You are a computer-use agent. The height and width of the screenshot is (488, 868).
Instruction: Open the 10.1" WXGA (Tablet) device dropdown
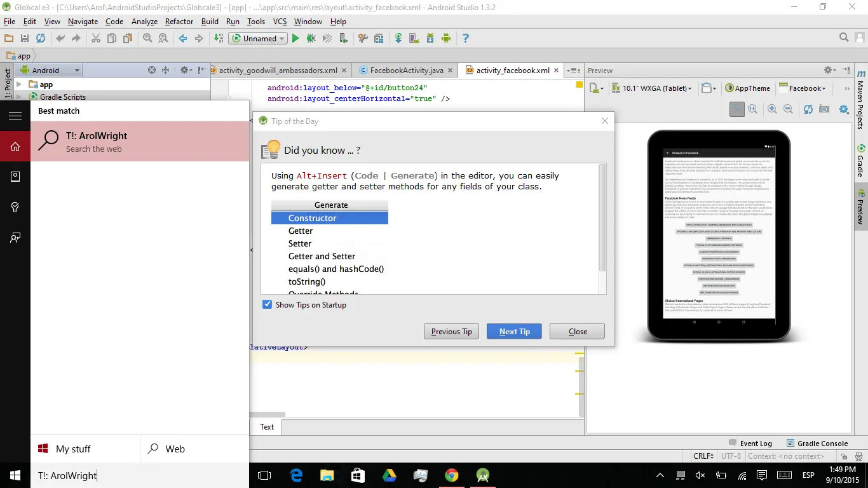coord(651,88)
